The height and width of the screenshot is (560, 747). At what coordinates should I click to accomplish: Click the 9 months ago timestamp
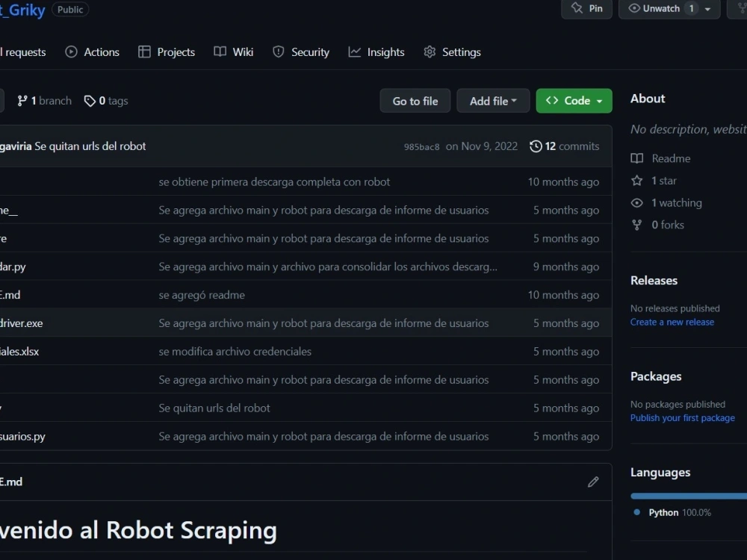566,267
